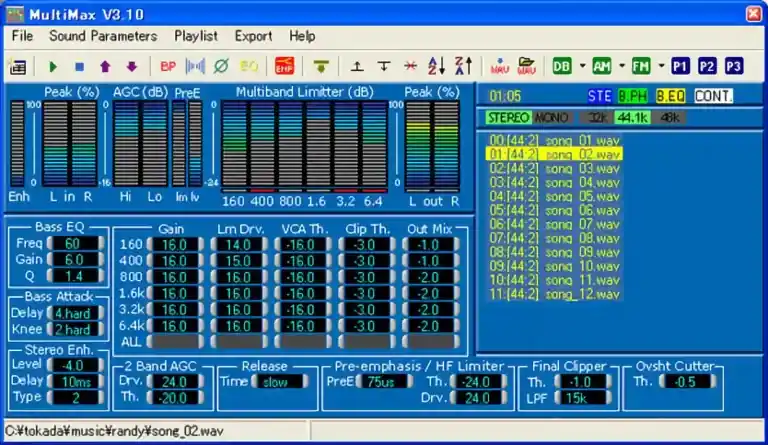The height and width of the screenshot is (445, 768).
Task: Select STEREO mode
Action: click(x=508, y=117)
